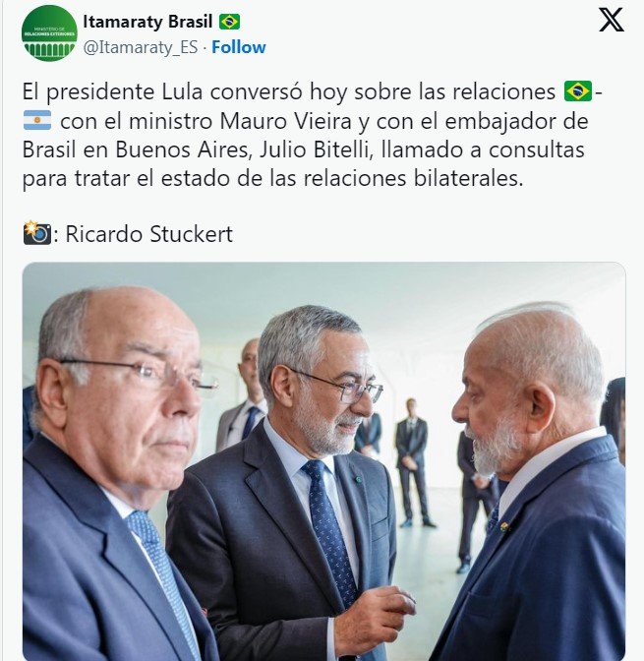The width and height of the screenshot is (644, 661).
Task: Click the words Buenos Aires in tweet
Action: [181, 150]
